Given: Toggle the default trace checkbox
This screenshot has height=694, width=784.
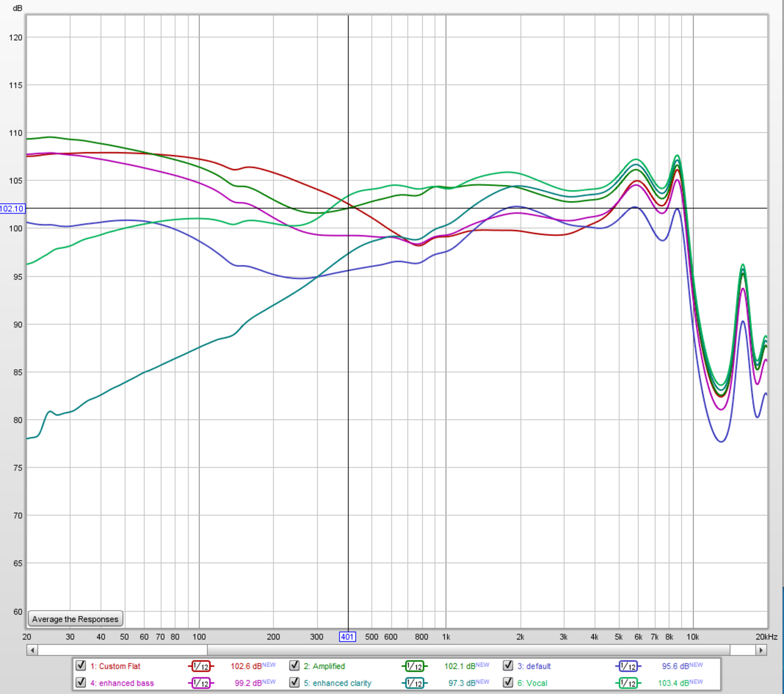Looking at the screenshot, I should pos(508,666).
